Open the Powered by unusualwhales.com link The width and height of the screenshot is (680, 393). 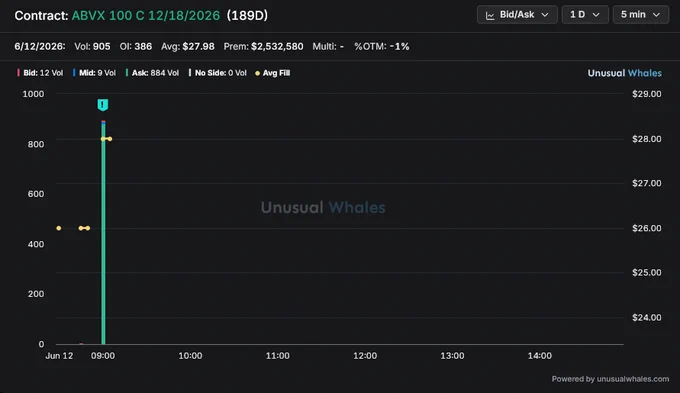click(x=610, y=379)
